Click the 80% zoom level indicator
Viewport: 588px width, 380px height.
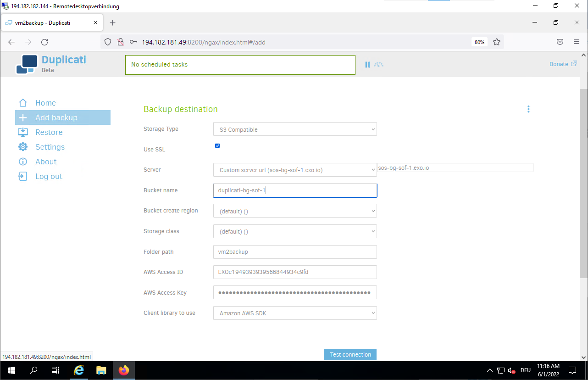tap(479, 42)
